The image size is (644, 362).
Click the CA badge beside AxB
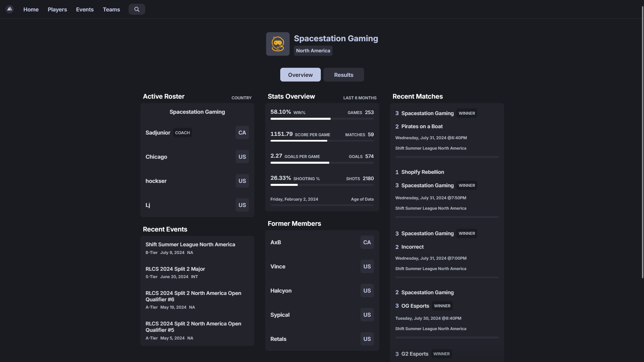[367, 242]
